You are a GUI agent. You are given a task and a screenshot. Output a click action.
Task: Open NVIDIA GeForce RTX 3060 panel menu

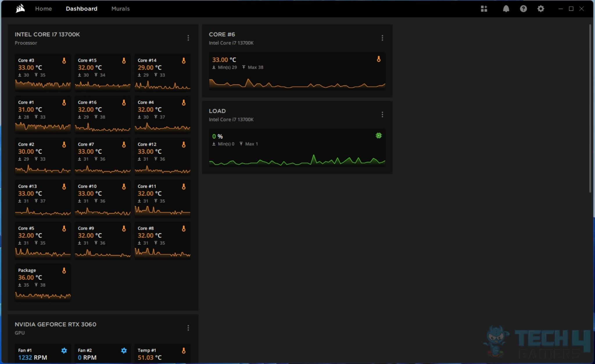188,328
